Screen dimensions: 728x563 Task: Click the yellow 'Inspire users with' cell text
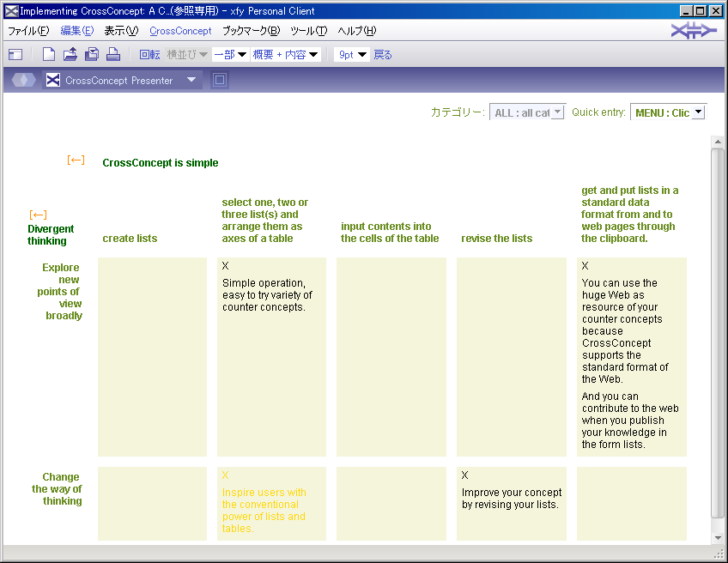point(264,511)
